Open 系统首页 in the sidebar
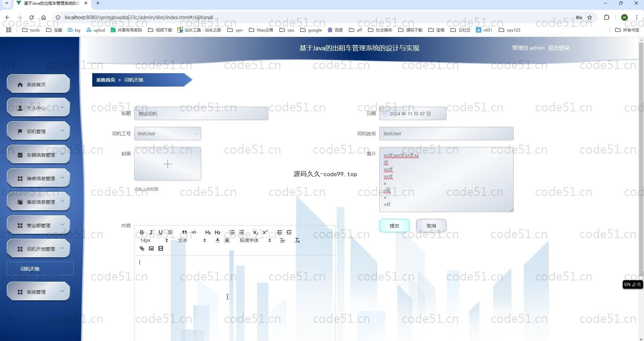This screenshot has height=341, width=644. [x=38, y=84]
